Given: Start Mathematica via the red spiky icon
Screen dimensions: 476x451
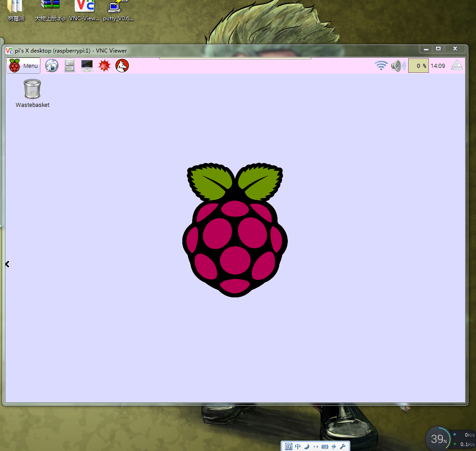Looking at the screenshot, I should point(105,66).
